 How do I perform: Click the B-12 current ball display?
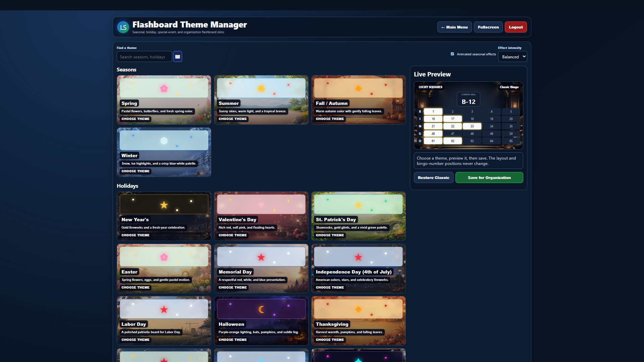point(469,100)
